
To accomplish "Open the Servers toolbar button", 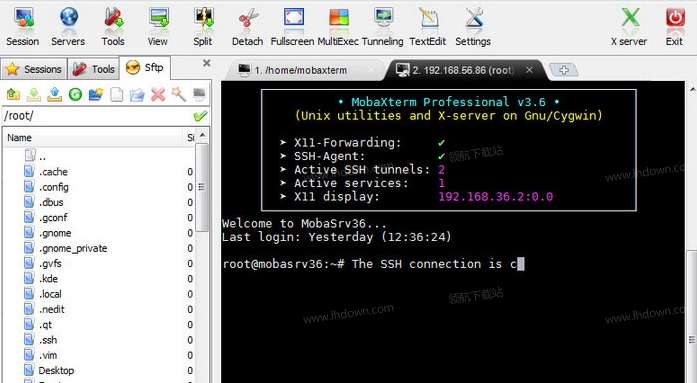I will (x=68, y=26).
